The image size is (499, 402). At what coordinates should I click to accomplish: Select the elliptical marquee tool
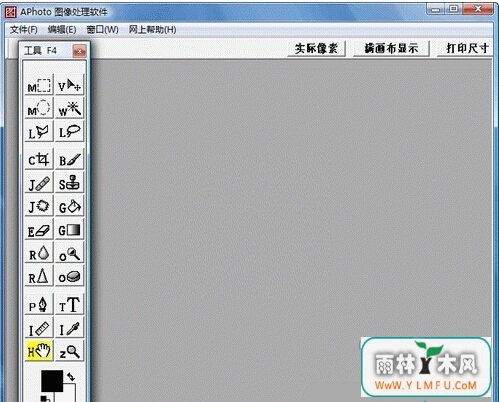39,108
